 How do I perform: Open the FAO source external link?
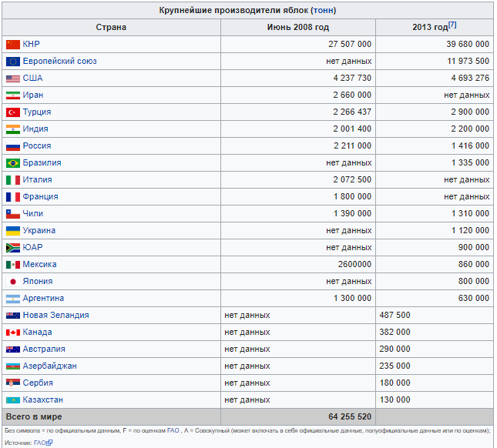point(39,443)
